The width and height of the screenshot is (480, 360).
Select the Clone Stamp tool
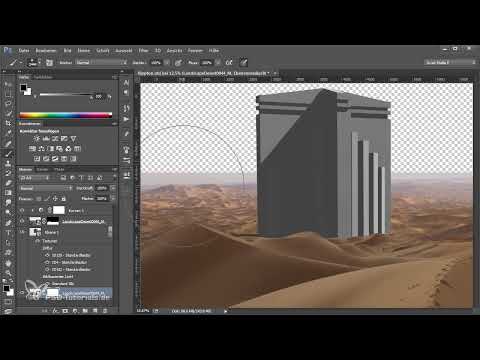pos(8,163)
